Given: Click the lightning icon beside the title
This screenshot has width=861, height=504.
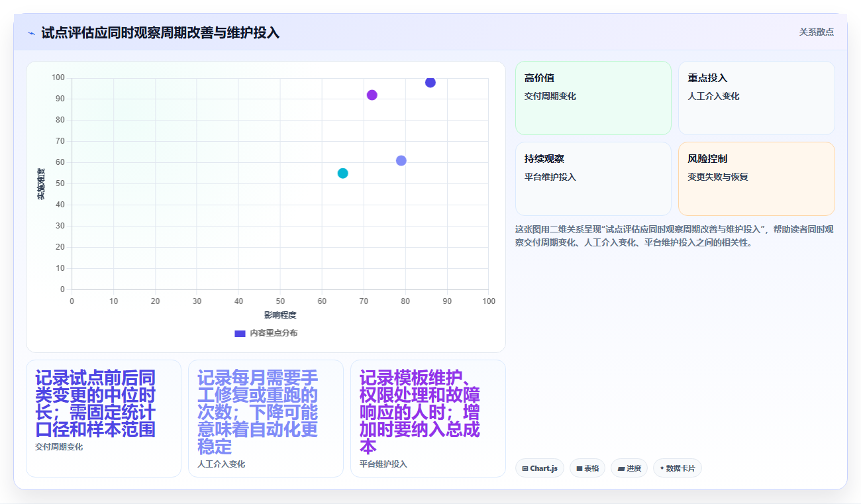Looking at the screenshot, I should [31, 33].
